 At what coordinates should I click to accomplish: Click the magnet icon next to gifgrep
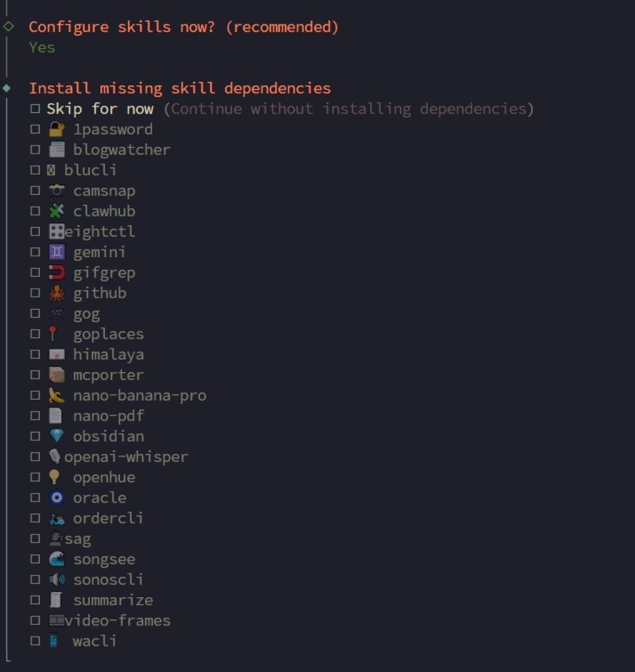(x=57, y=272)
